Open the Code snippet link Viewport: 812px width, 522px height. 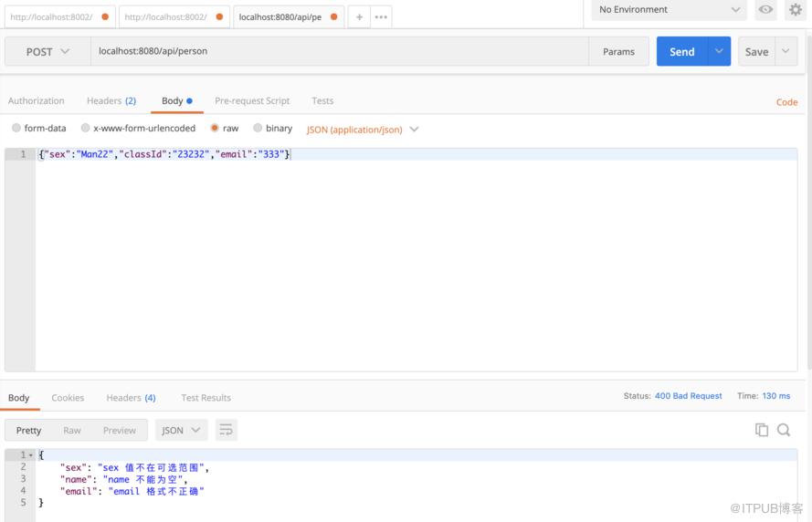point(786,102)
